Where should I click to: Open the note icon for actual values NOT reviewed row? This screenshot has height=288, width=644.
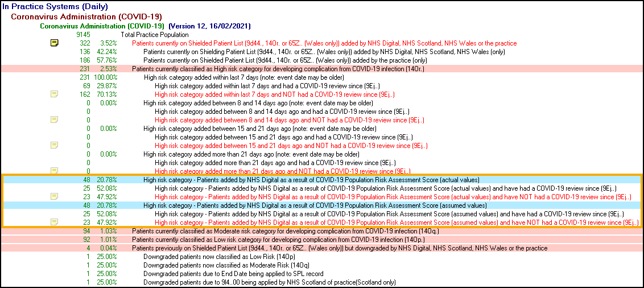54,196
